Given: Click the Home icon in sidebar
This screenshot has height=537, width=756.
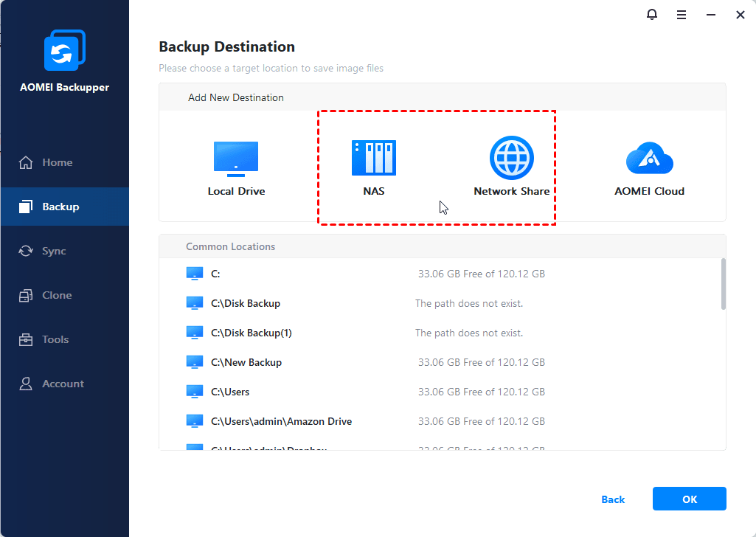Looking at the screenshot, I should click(26, 162).
